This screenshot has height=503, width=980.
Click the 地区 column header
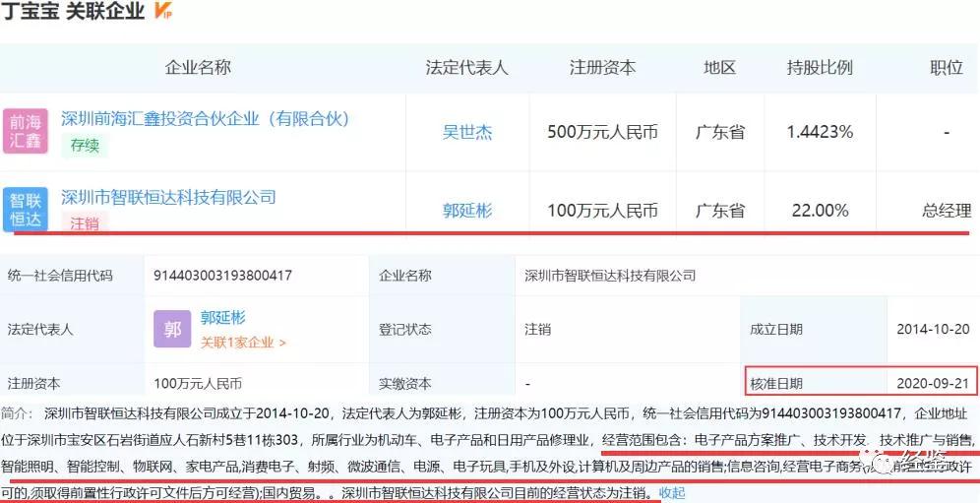[719, 68]
